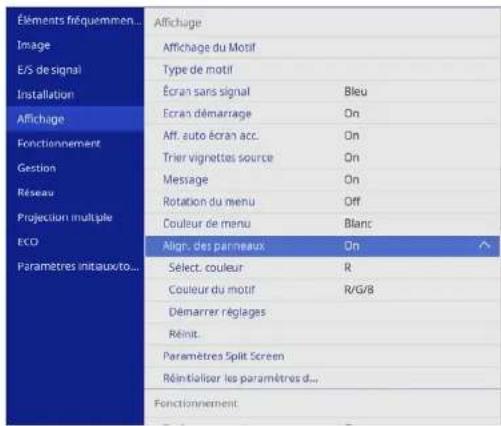Open the Fonctionnement sidebar category
Screen dimensions: 501x426
59,144
